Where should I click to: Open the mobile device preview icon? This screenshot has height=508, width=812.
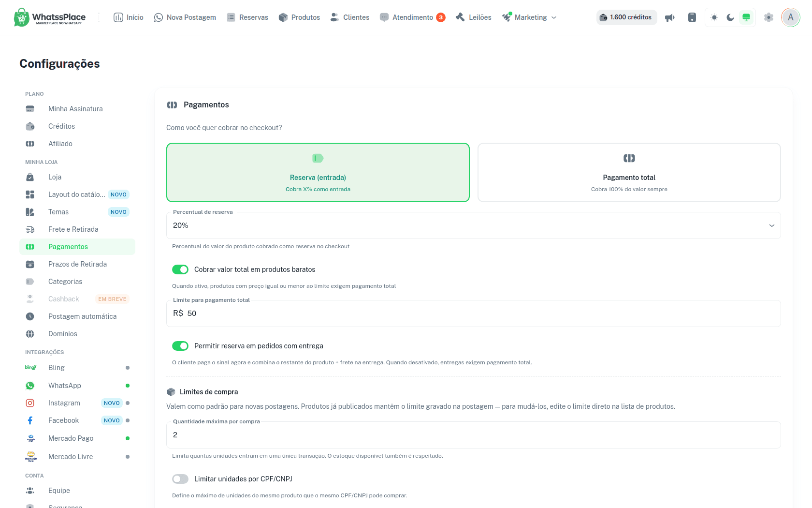click(x=692, y=17)
